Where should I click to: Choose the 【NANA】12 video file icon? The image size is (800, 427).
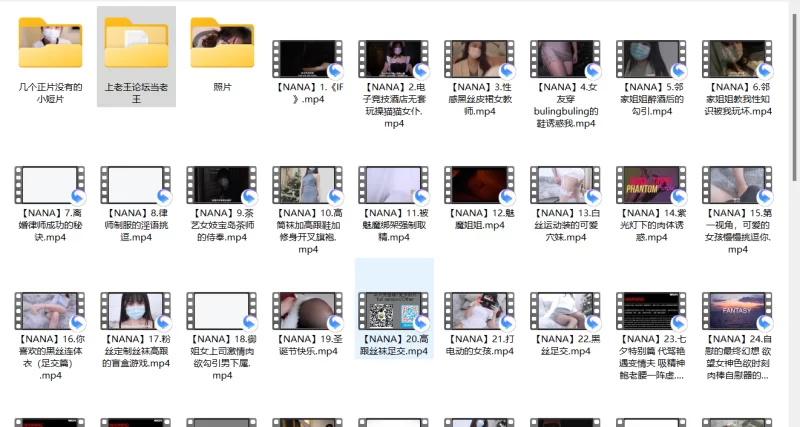(479, 185)
